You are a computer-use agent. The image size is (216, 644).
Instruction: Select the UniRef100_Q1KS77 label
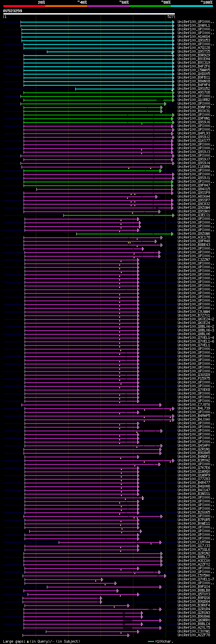194,141
